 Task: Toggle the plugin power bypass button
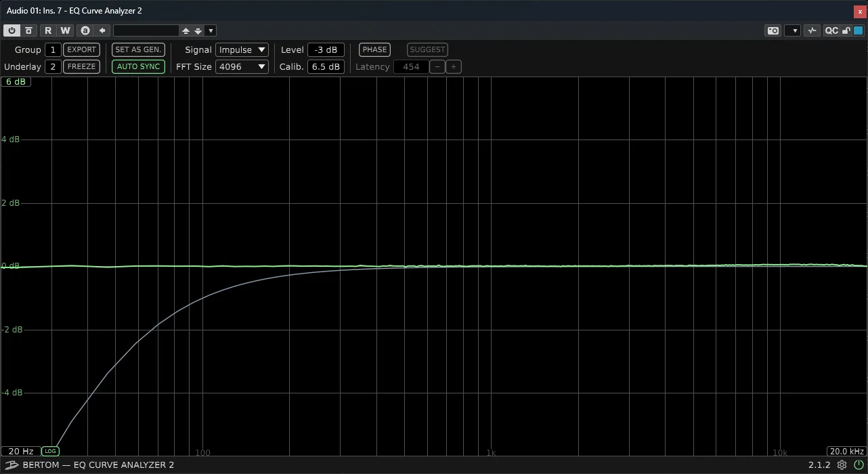click(x=12, y=30)
